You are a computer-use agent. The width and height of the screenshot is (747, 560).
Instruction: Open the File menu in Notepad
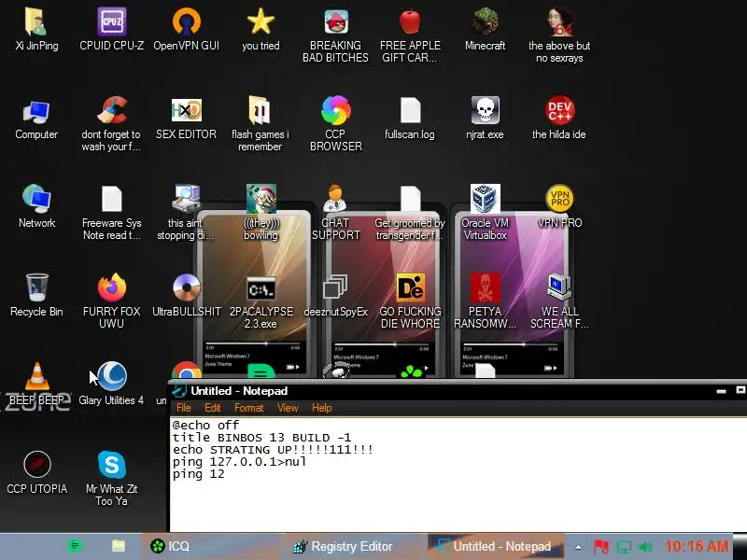tap(183, 408)
